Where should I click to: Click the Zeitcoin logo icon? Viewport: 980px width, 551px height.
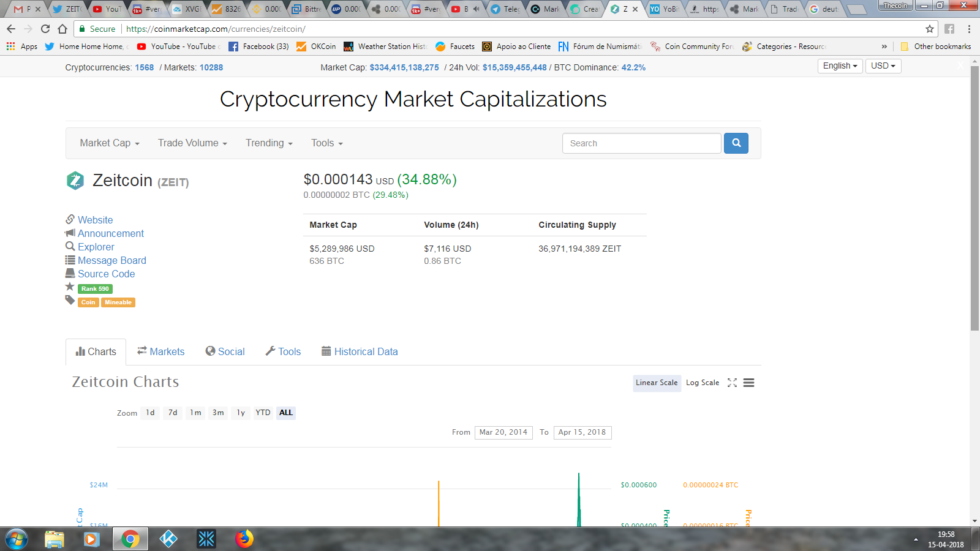pos(75,181)
